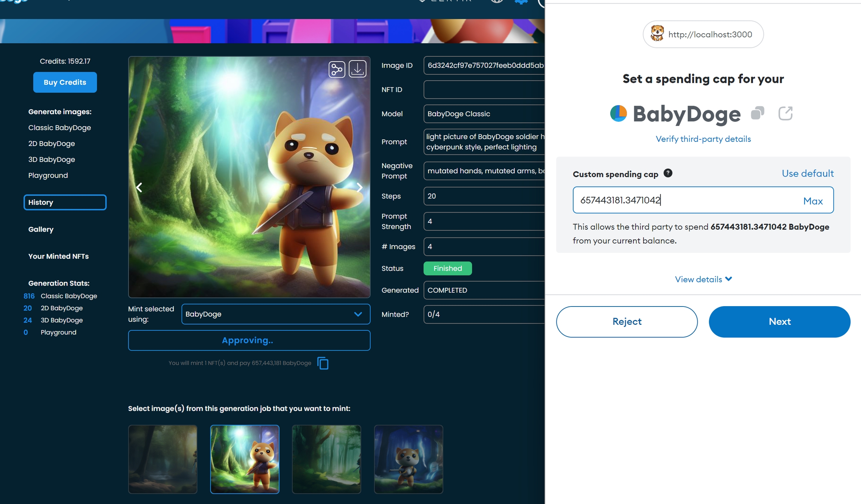Expand View details in wallet popup
This screenshot has height=504, width=861.
703,279
